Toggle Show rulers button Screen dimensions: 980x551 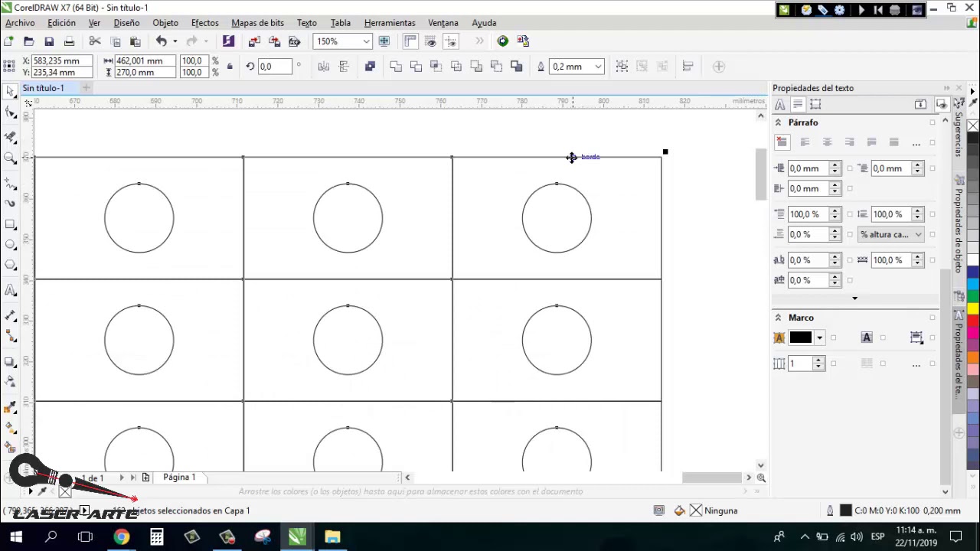click(x=410, y=41)
